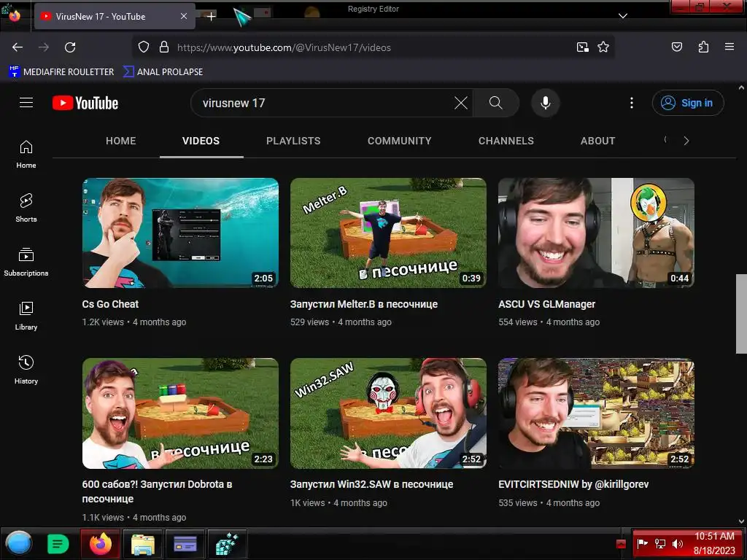Open a new tab with plus button
The height and width of the screenshot is (560, 747).
pos(211,16)
